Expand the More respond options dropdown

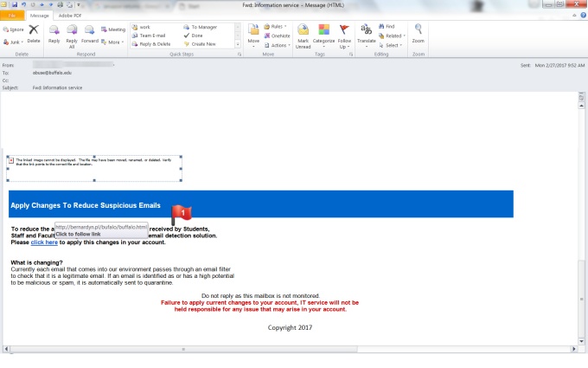pyautogui.click(x=112, y=42)
